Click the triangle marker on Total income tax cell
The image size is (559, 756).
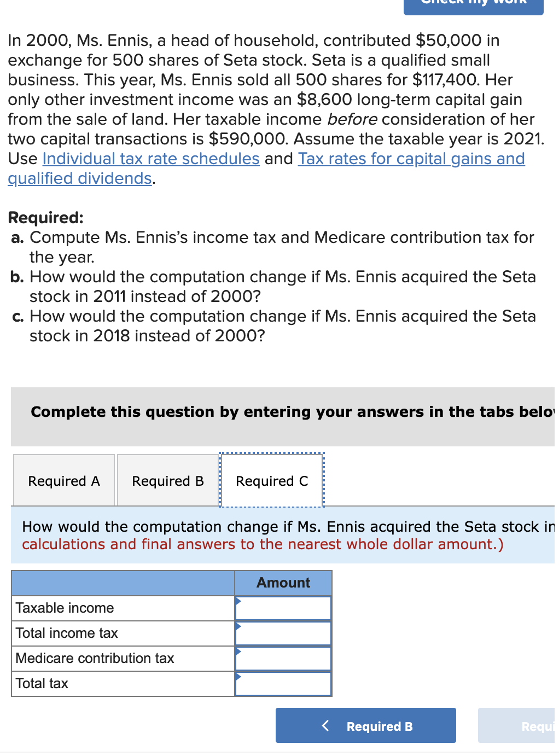(x=238, y=626)
